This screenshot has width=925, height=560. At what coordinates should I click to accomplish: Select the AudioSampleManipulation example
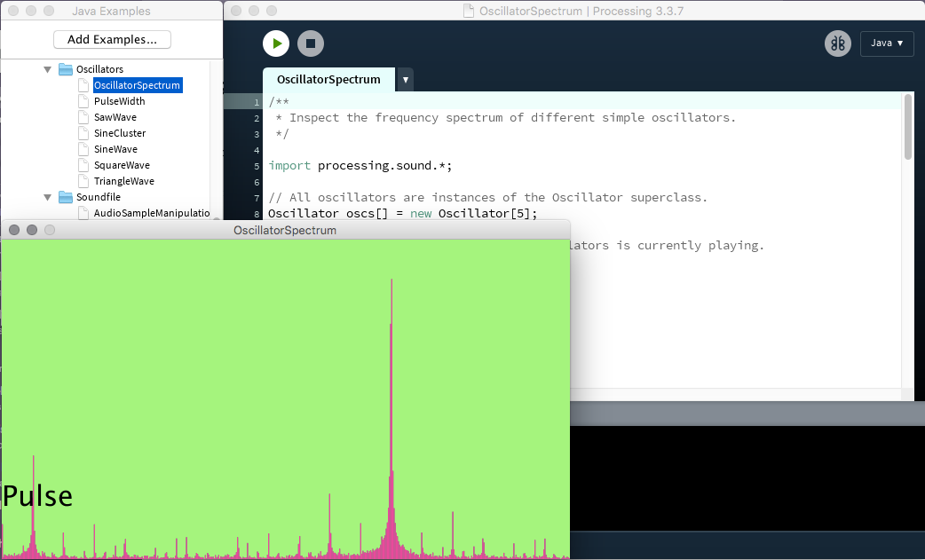152,213
